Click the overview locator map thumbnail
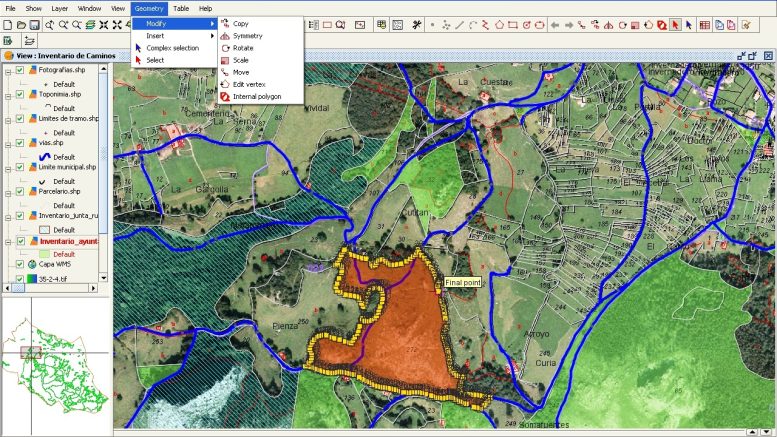The width and height of the screenshot is (777, 437). point(55,366)
